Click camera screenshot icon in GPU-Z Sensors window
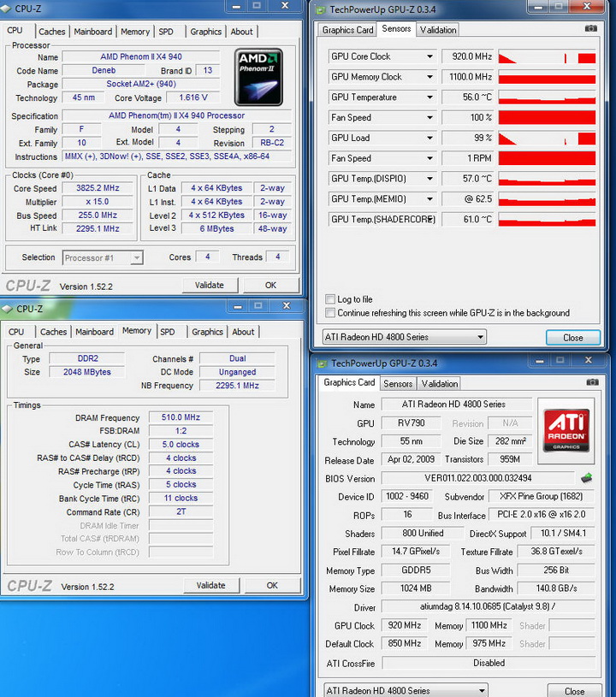This screenshot has width=616, height=697. point(590,28)
